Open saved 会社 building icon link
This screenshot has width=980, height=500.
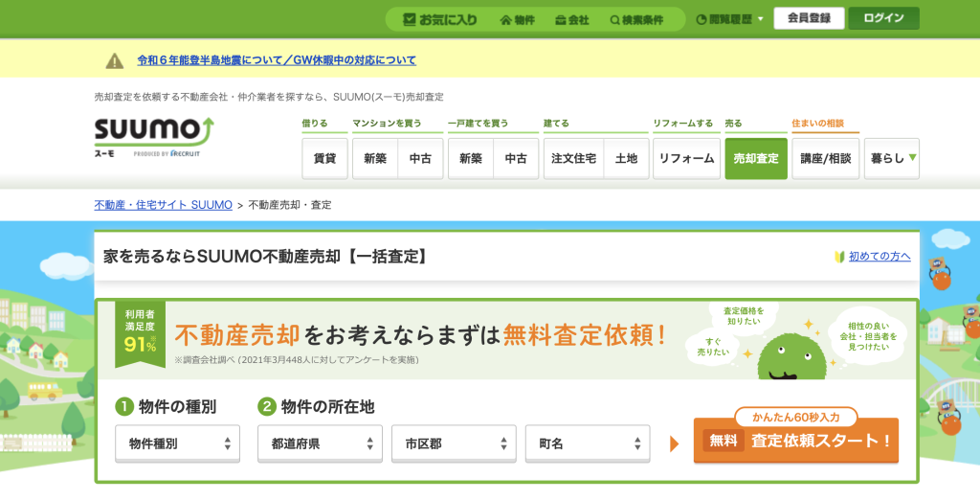[572, 20]
